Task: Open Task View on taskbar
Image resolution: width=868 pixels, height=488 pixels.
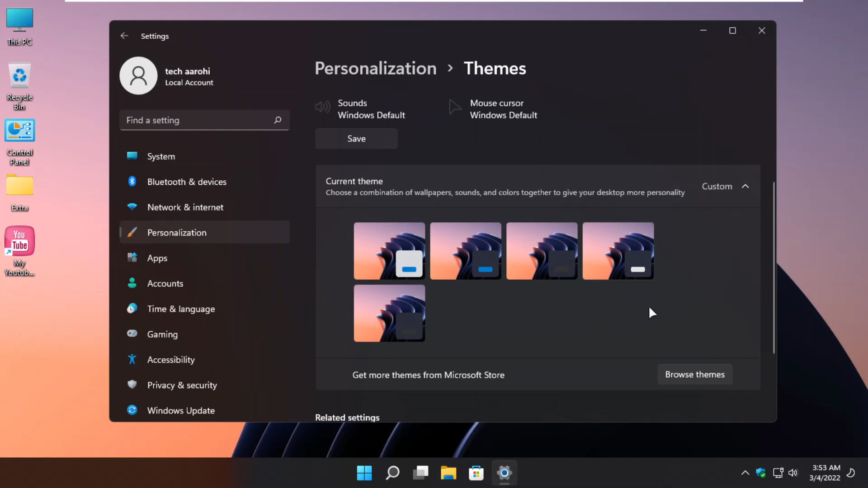Action: click(420, 473)
